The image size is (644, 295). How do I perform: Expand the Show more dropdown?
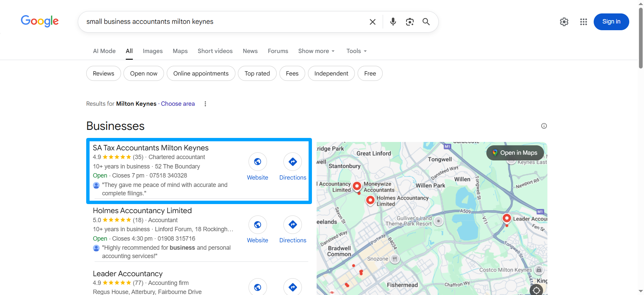316,51
